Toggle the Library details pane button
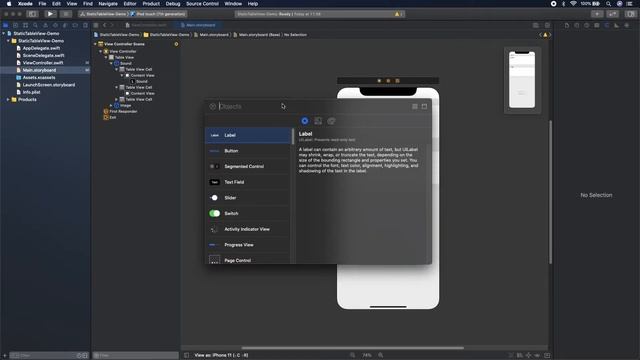The image size is (640, 360). pos(424,107)
